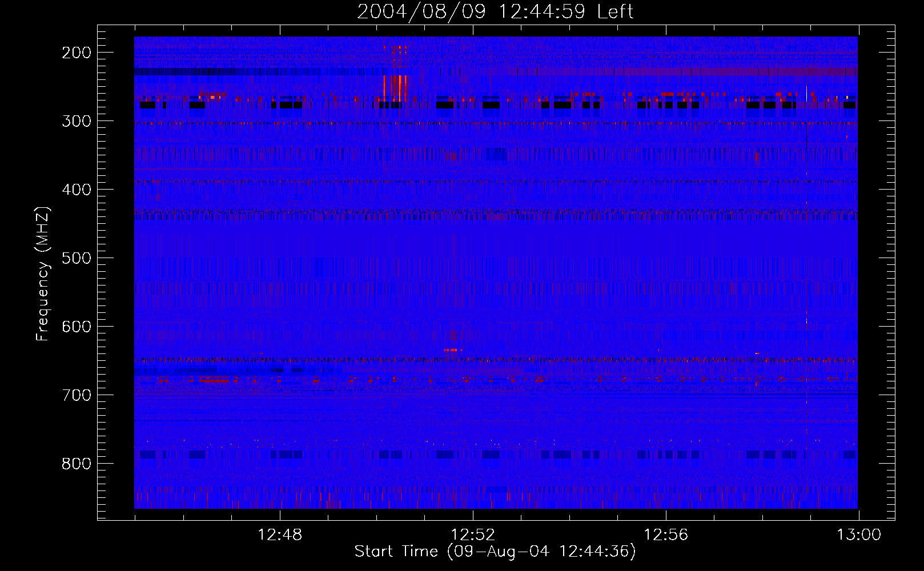The image size is (924, 571).
Task: Click the "Frequency (MHZ)" y-axis label
Action: 43,274
